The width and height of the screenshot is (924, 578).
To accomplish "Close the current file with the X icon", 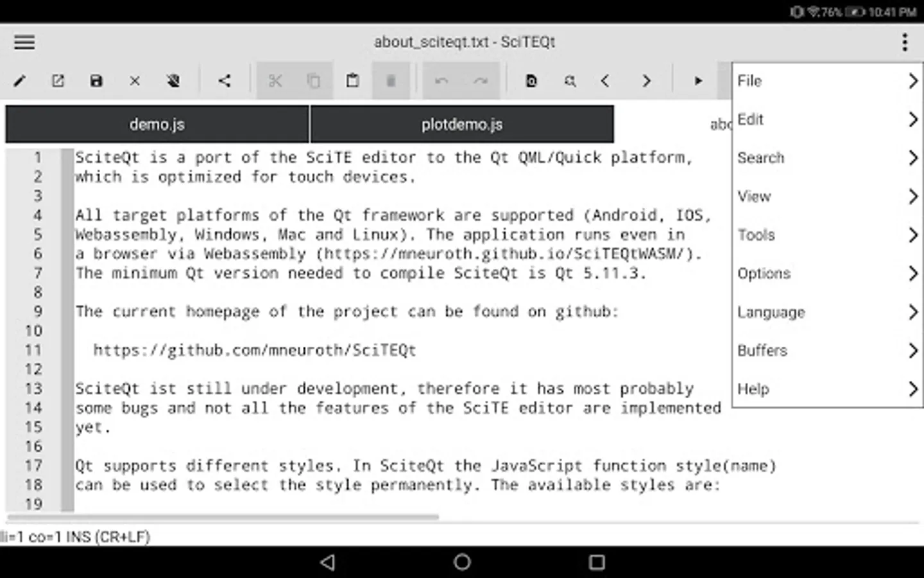I will 135,81.
